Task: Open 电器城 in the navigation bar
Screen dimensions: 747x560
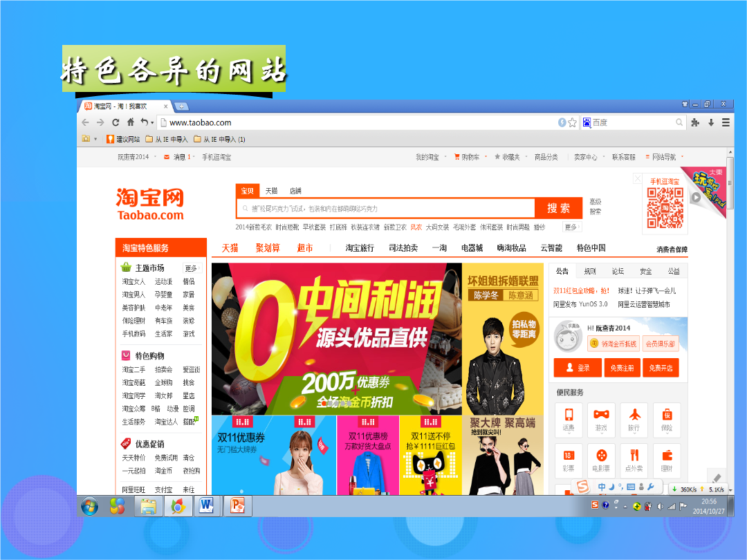Action: tap(472, 248)
